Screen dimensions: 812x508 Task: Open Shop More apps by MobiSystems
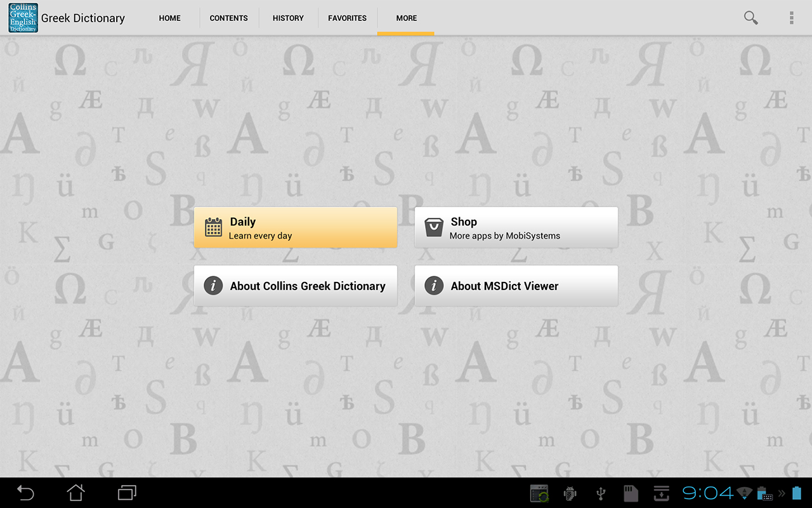click(x=516, y=227)
